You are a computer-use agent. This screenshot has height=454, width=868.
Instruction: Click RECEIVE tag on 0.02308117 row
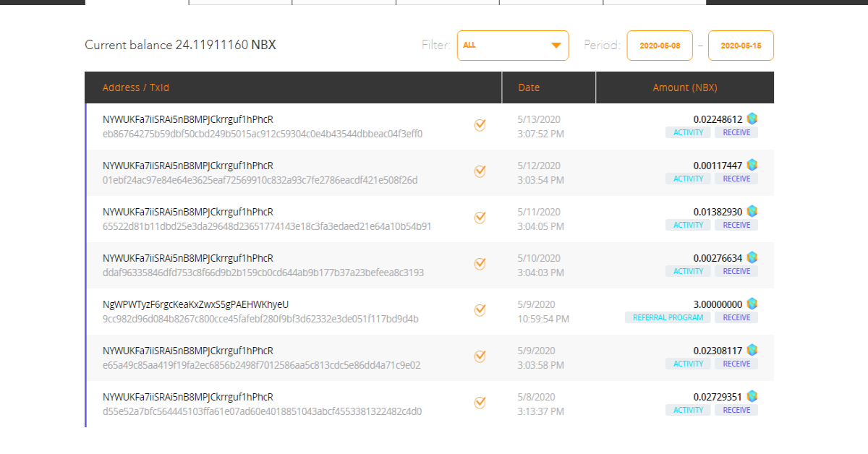736,364
